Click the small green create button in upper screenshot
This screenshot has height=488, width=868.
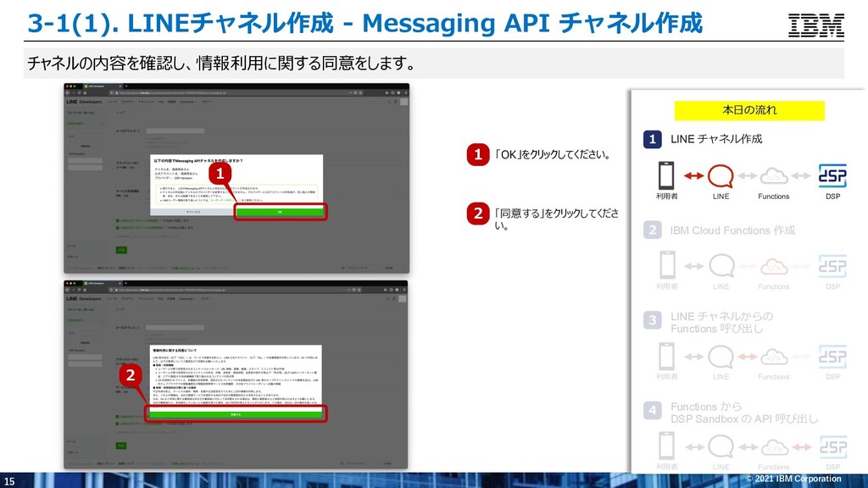pyautogui.click(x=121, y=250)
